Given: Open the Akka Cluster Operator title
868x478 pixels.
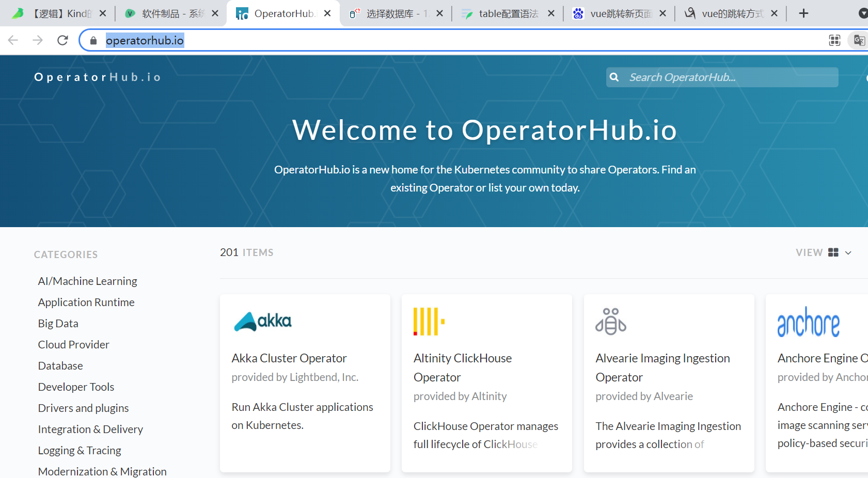Looking at the screenshot, I should [289, 358].
